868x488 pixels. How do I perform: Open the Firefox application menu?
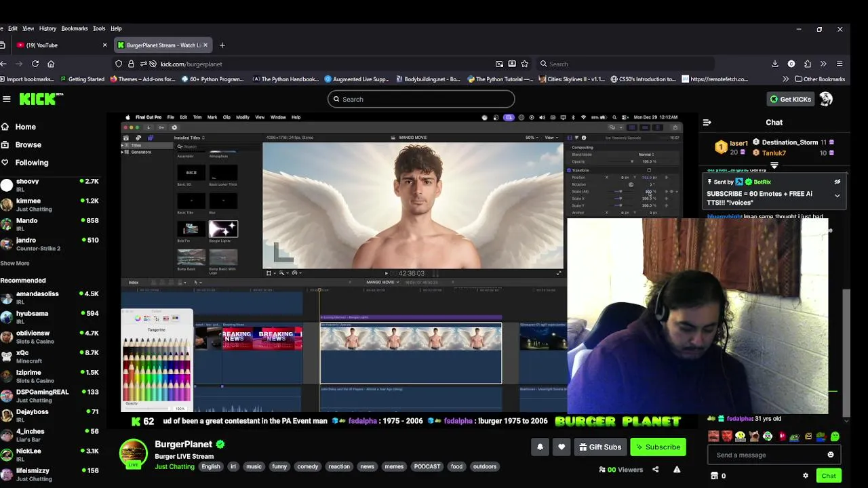840,64
